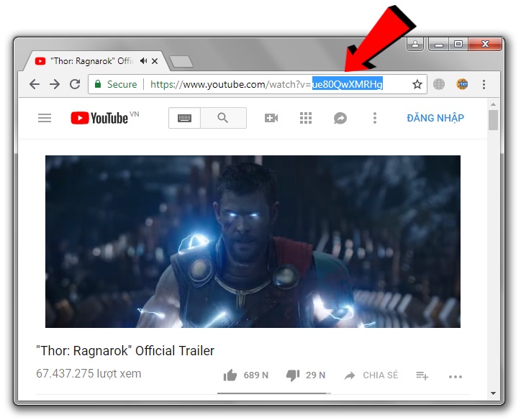Open YouTube settings three-dot menu
Image resolution: width=521 pixels, height=420 pixels.
click(x=374, y=118)
